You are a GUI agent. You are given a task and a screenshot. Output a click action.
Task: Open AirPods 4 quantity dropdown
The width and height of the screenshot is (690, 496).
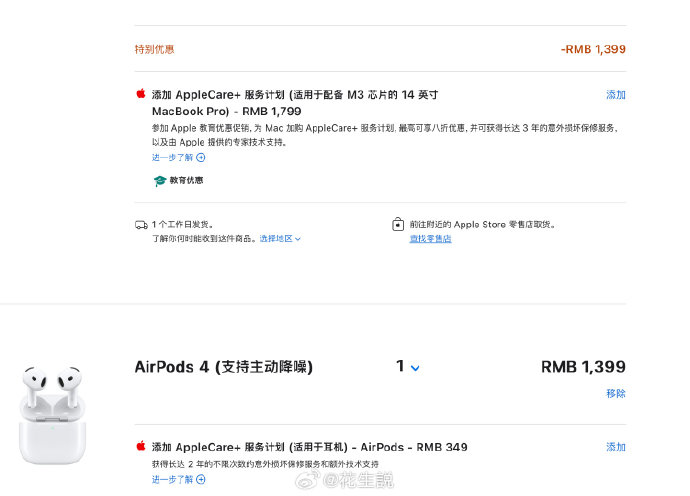click(408, 366)
